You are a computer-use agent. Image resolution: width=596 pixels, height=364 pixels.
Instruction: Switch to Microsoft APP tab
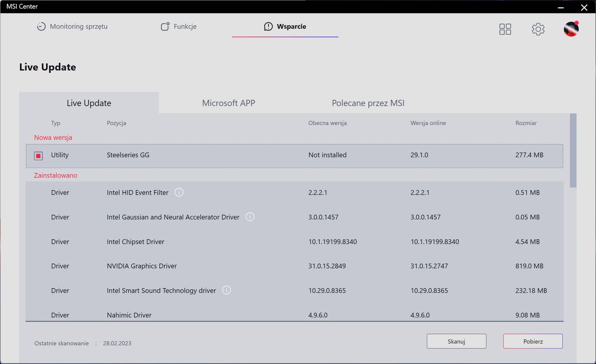(229, 103)
